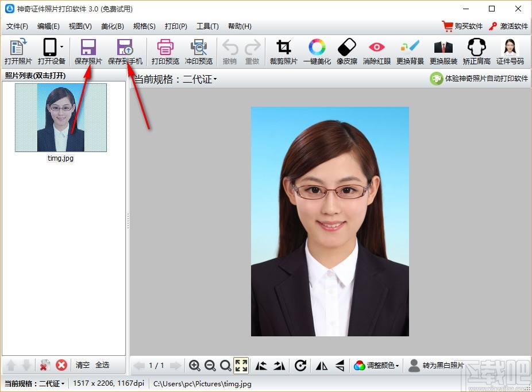The width and height of the screenshot is (532, 392).
Task: Toggle fit-to-window view button
Action: coord(241,366)
